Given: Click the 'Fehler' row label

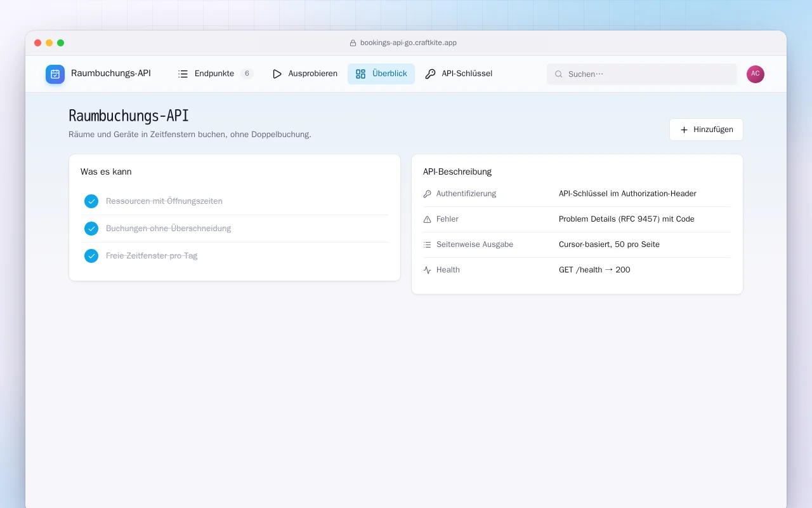Looking at the screenshot, I should coord(447,219).
